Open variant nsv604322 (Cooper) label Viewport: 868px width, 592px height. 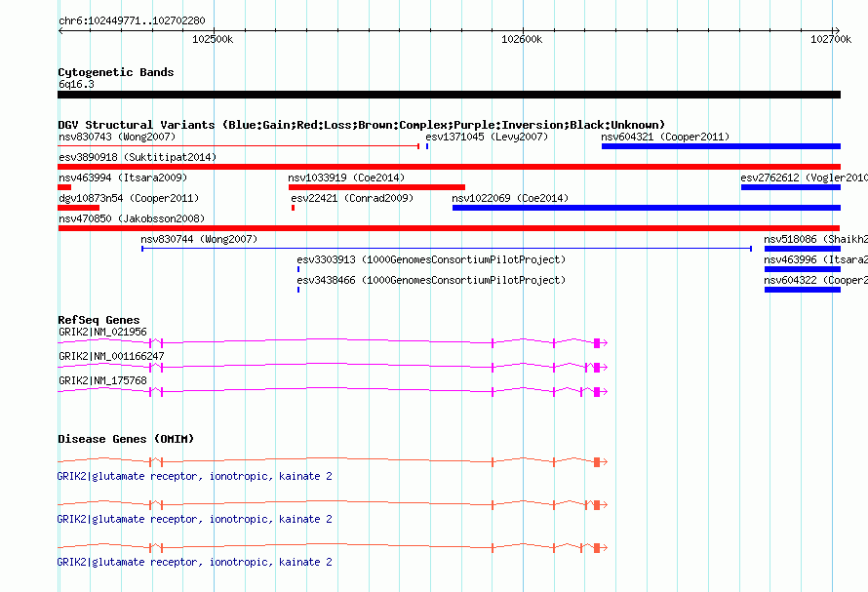815,280
